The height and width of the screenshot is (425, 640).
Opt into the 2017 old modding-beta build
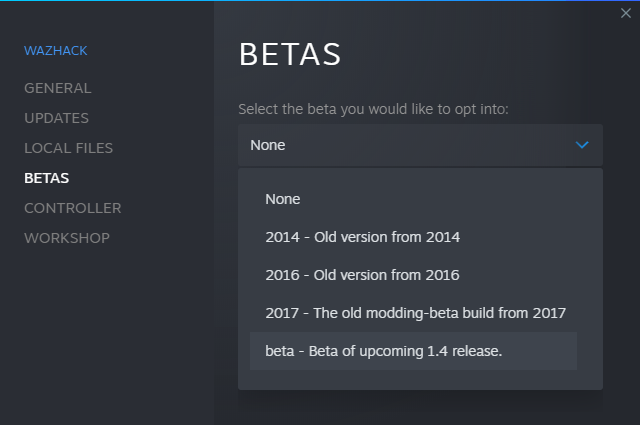tap(413, 313)
